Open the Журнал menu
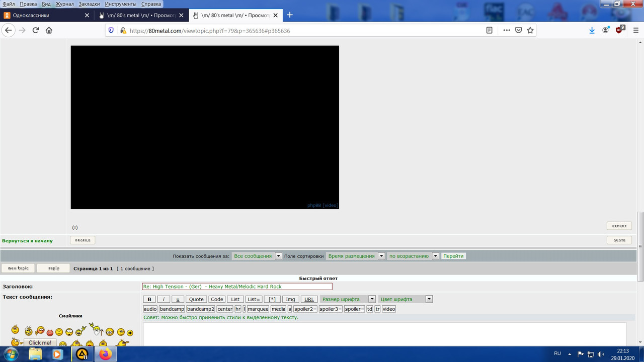 click(64, 4)
